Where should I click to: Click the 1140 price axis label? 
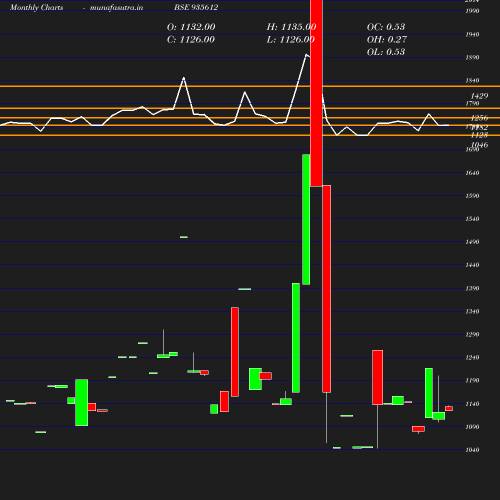coord(472,404)
